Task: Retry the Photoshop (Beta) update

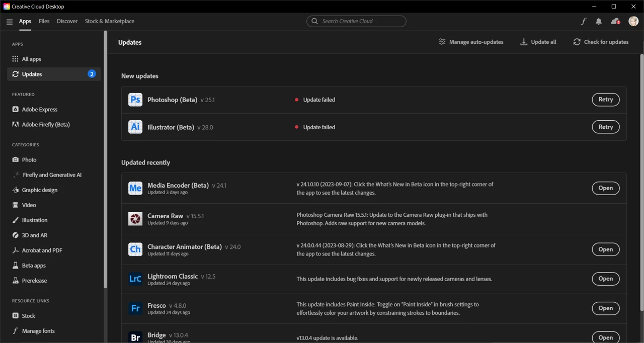Action: (606, 100)
